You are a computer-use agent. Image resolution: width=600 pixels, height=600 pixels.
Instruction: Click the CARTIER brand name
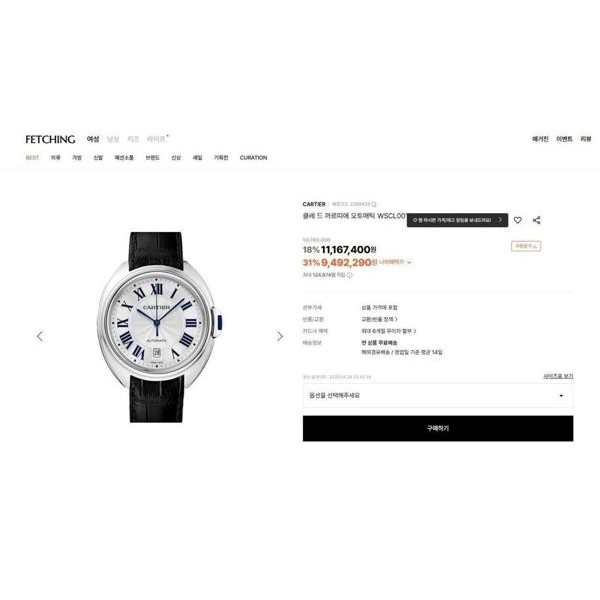314,204
